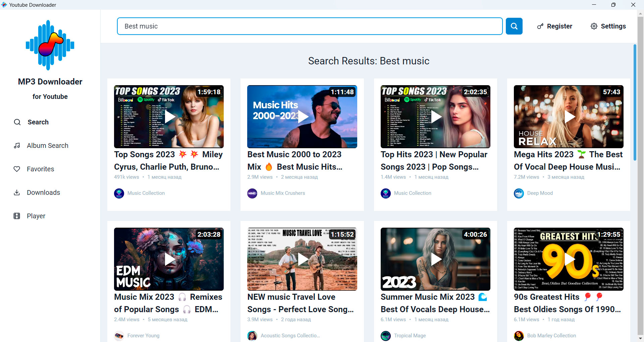Screen dimensions: 644x342
Task: Open the NEW music Travel Love Songs thumbnail
Action: (x=302, y=259)
